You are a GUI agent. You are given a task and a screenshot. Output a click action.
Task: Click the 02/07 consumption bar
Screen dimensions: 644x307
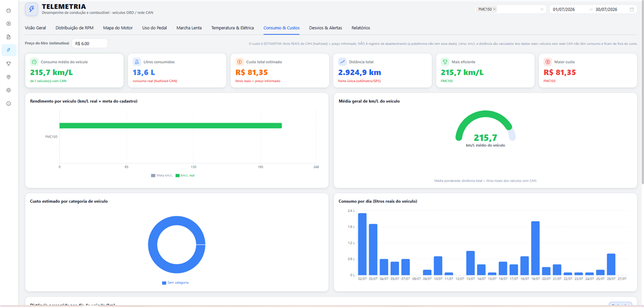(x=362, y=244)
